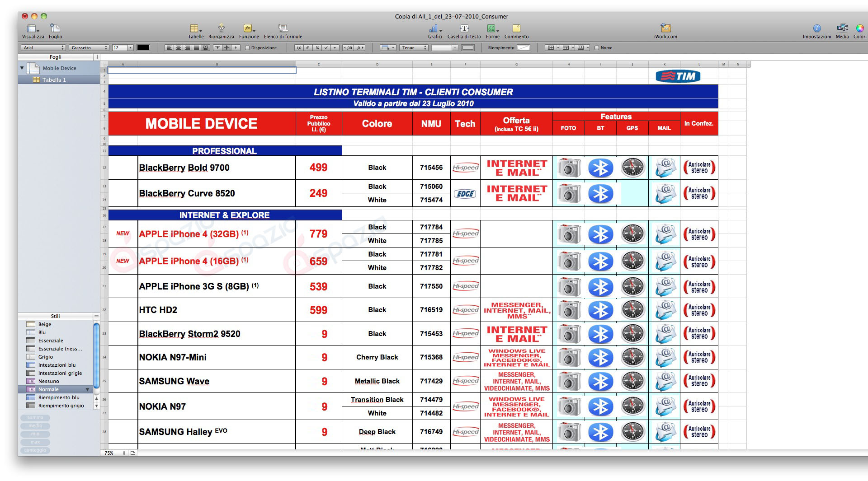
Task: Center-align text in format bar
Action: [x=178, y=47]
